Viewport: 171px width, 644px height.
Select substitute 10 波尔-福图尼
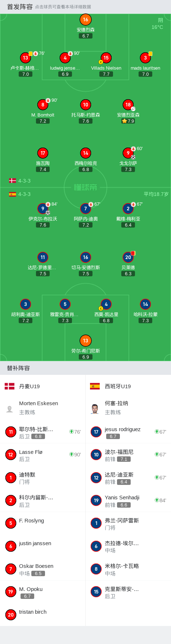128,455
